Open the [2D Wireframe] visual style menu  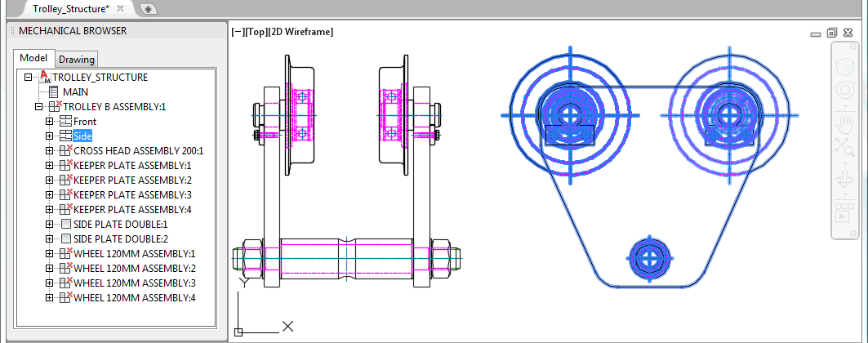click(300, 32)
